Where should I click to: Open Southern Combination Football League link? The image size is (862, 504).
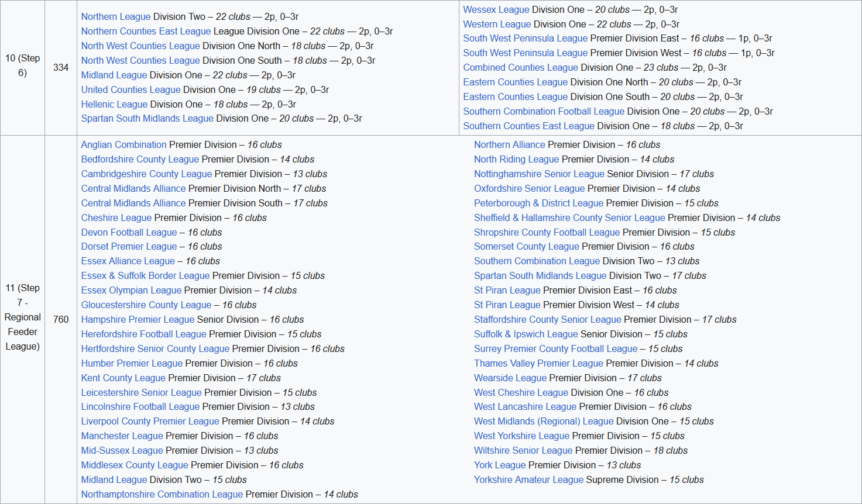(544, 112)
